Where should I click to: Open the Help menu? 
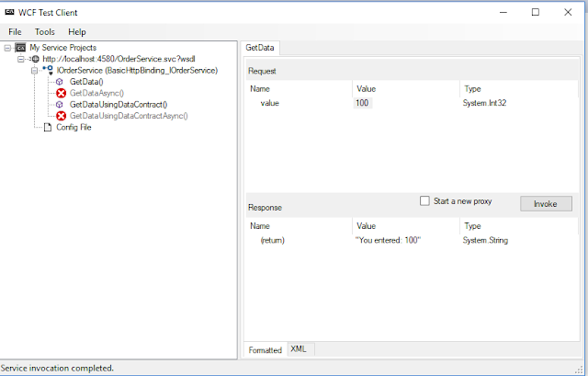click(x=77, y=32)
